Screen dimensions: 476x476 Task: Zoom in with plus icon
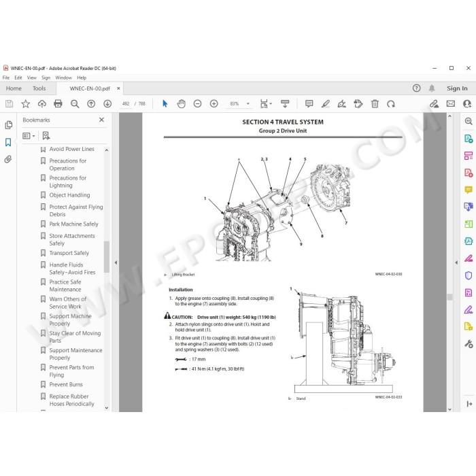point(214,104)
